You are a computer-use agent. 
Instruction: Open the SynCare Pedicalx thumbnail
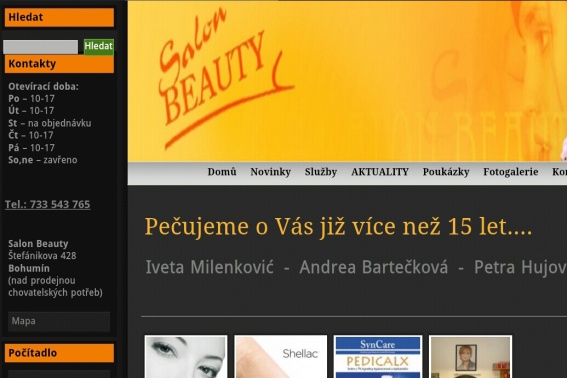(378, 357)
